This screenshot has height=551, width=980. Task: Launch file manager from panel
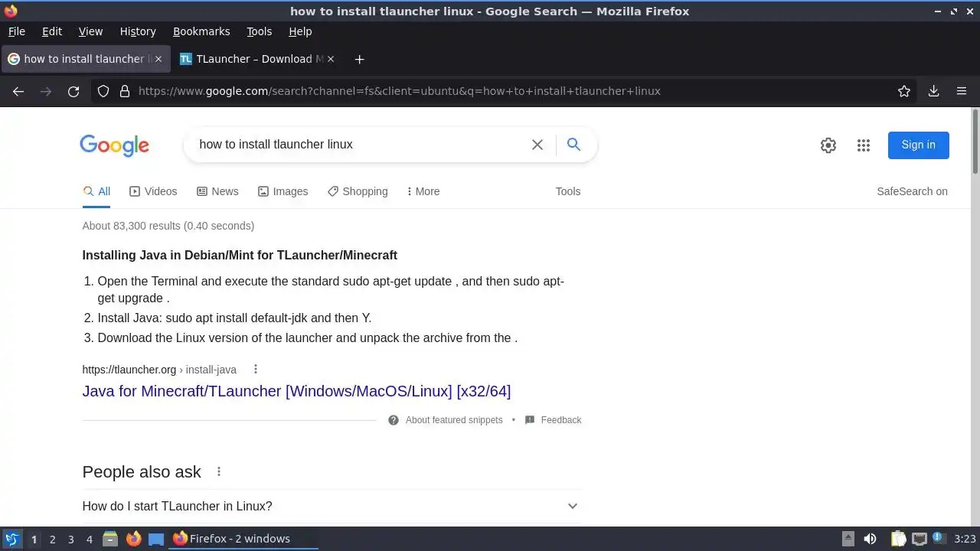click(x=109, y=539)
